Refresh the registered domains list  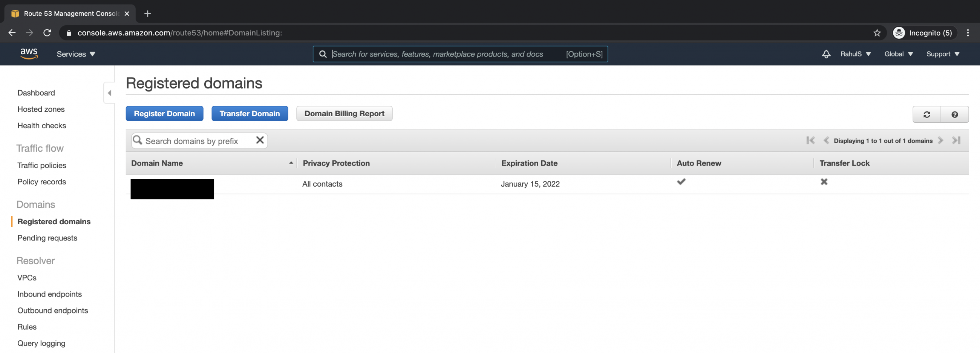(x=927, y=114)
